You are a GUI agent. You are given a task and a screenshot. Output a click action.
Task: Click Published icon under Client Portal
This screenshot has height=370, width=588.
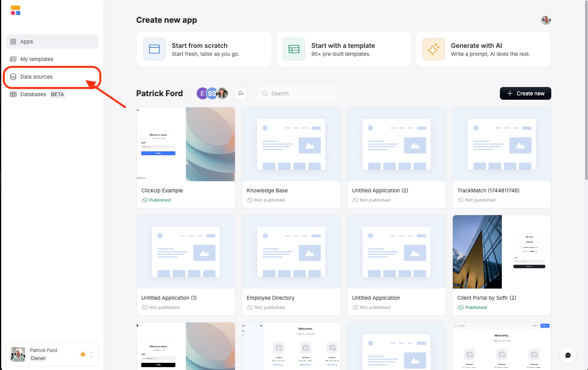click(x=460, y=307)
